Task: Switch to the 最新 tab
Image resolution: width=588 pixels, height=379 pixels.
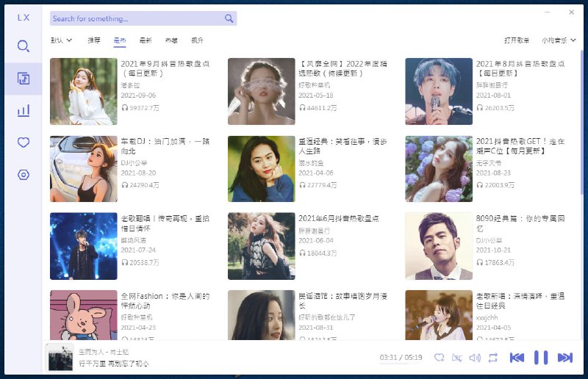Action: click(x=146, y=40)
